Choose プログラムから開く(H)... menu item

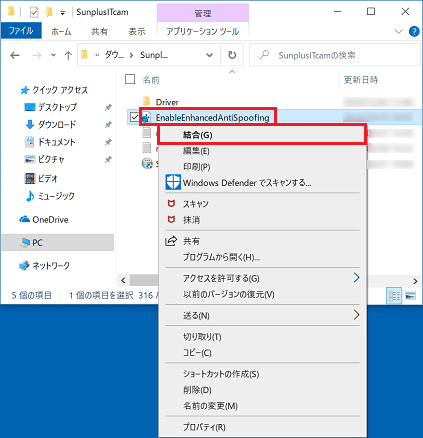coord(262,257)
